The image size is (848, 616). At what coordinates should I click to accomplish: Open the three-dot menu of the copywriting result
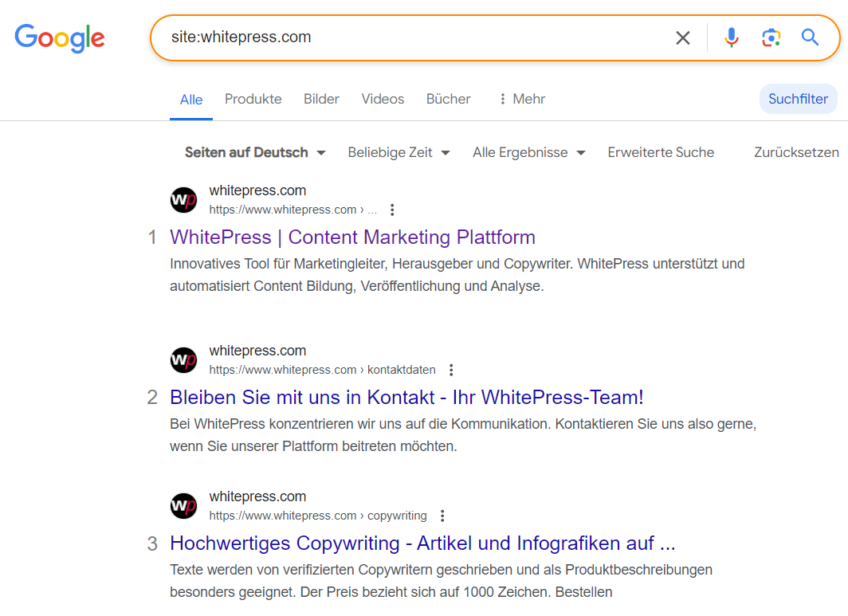pyautogui.click(x=442, y=516)
